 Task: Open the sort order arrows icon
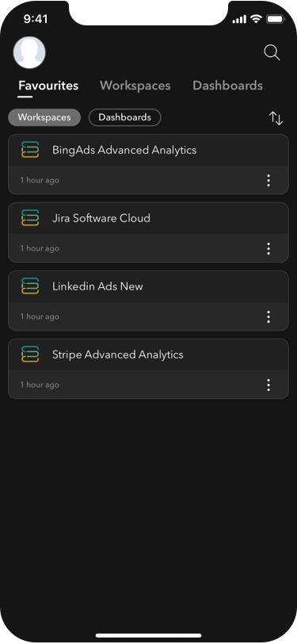click(276, 118)
